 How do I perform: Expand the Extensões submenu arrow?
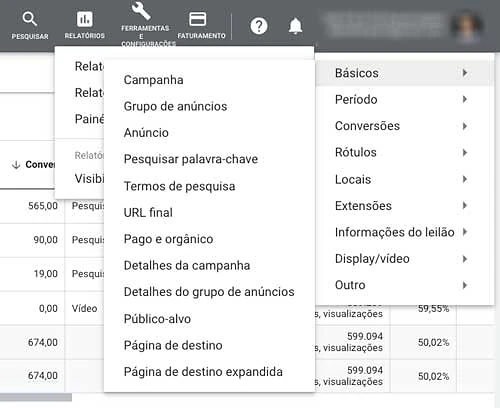[465, 206]
